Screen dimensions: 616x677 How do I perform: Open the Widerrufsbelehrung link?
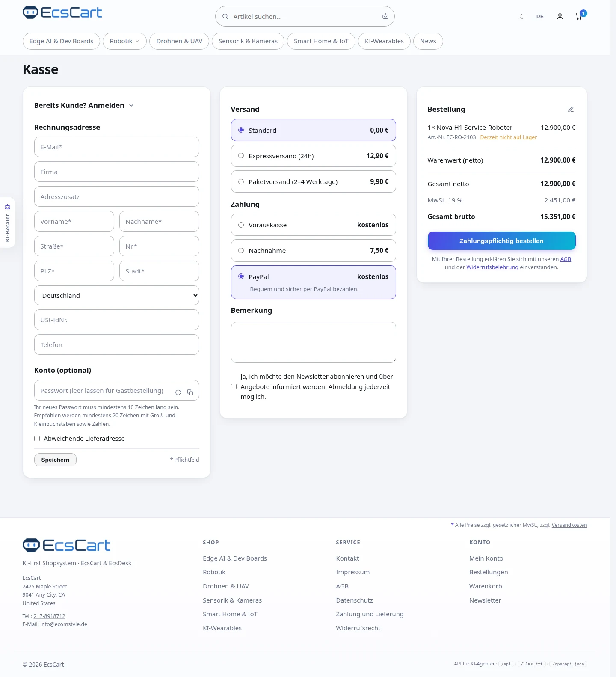point(492,267)
